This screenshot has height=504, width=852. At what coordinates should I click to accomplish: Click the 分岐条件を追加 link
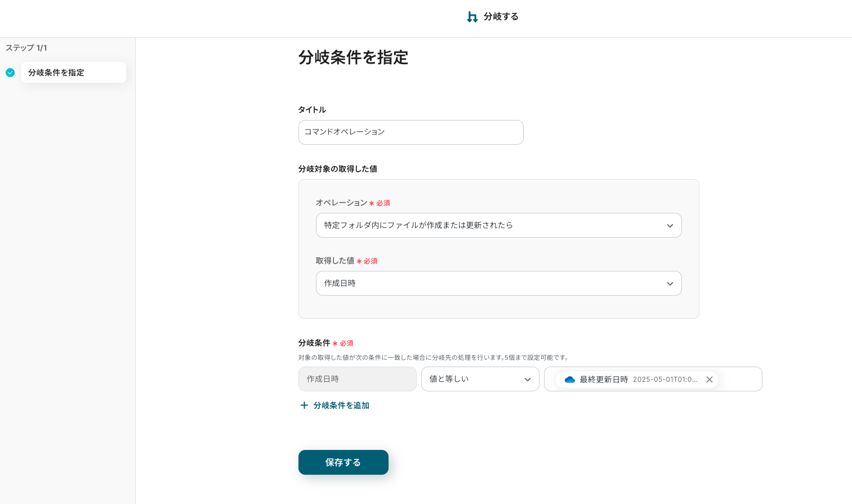pyautogui.click(x=341, y=405)
